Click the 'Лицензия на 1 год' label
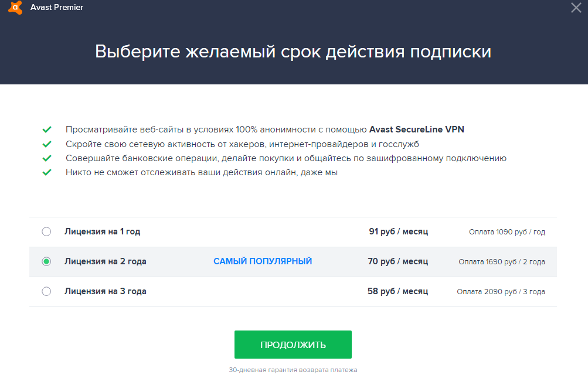588x385 pixels. 103,231
